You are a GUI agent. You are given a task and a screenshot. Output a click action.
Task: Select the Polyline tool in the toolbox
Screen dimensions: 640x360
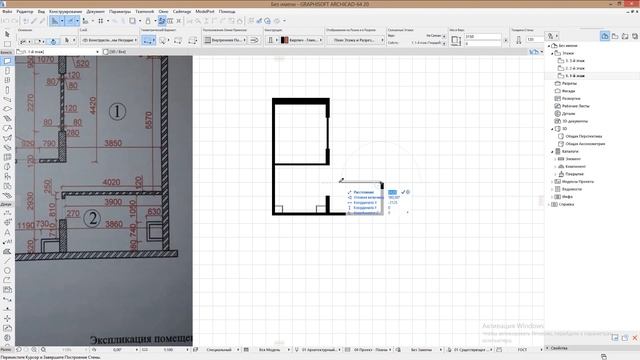tap(7, 280)
